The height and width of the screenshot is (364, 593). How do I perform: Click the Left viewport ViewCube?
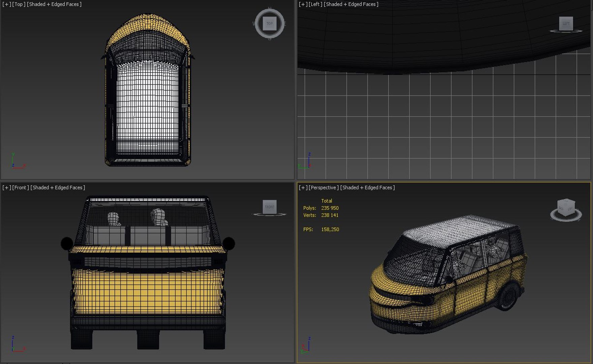566,23
